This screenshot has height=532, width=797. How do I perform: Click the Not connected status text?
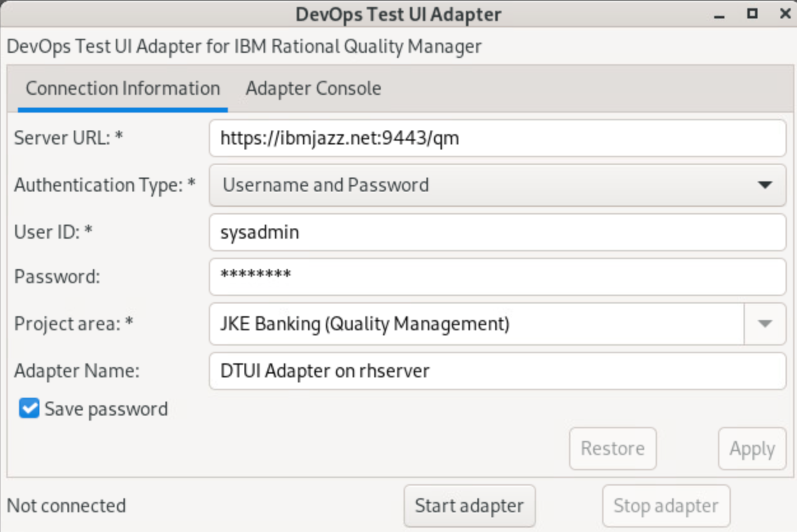(66, 506)
